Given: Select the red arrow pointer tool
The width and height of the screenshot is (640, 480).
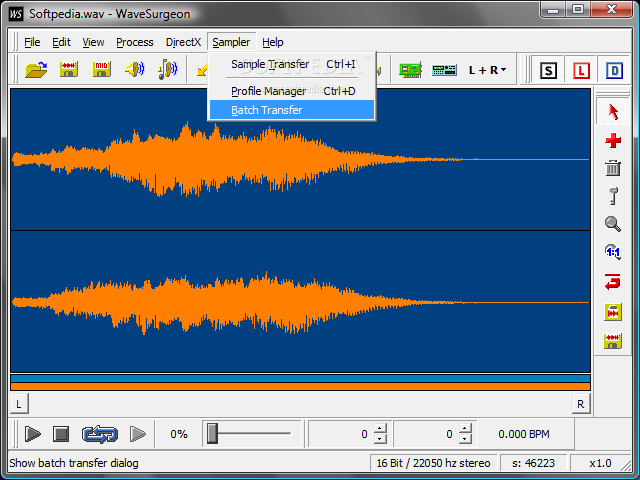Looking at the screenshot, I should pyautogui.click(x=613, y=111).
